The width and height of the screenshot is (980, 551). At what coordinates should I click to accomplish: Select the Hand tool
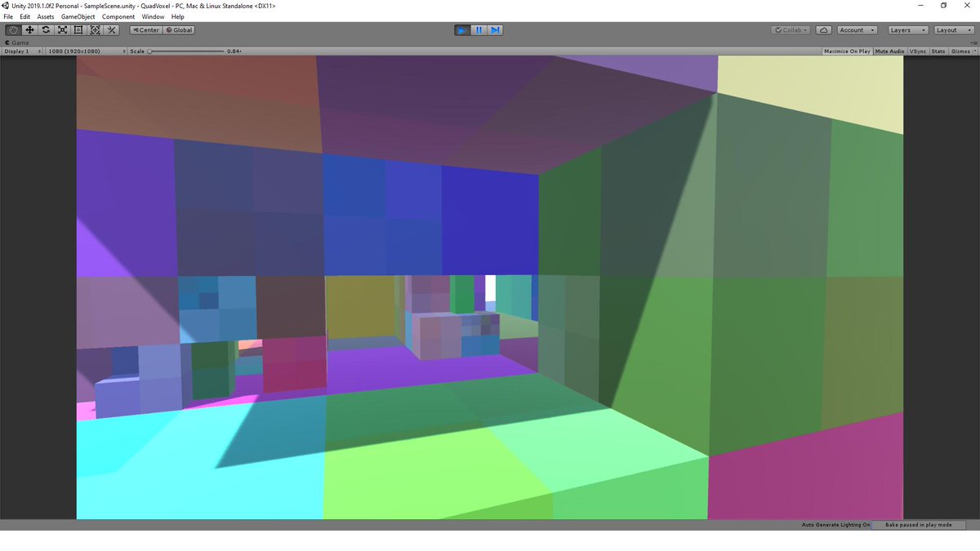tap(14, 30)
